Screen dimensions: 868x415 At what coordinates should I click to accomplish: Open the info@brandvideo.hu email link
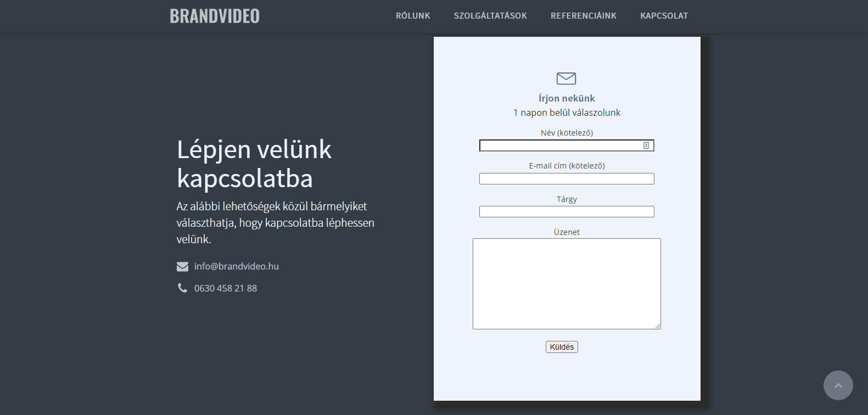tap(237, 266)
